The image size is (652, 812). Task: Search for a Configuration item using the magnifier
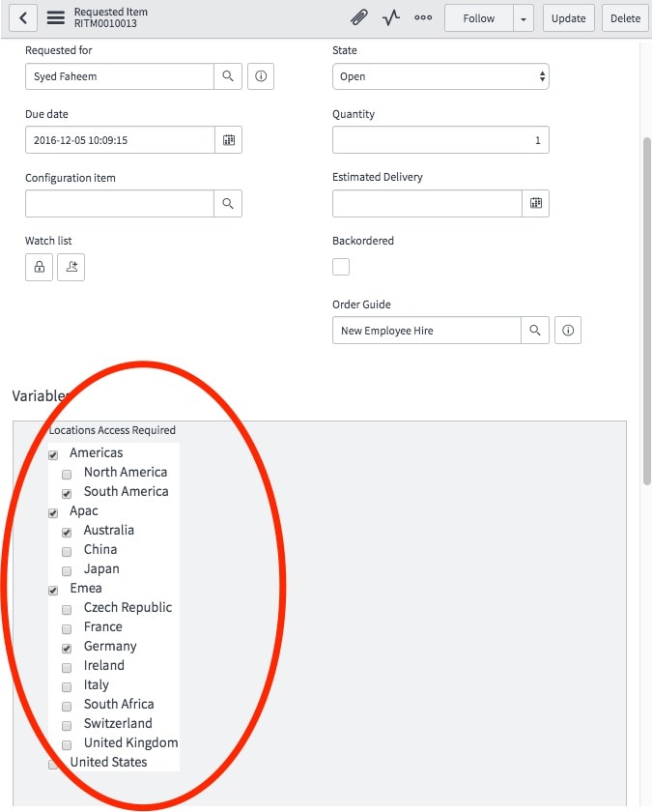[x=226, y=203]
